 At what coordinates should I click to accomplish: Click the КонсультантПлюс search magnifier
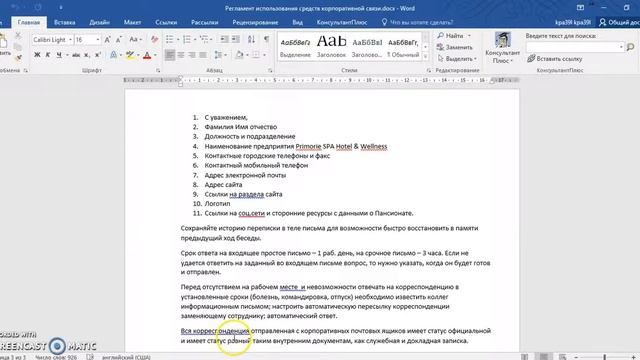click(x=630, y=47)
